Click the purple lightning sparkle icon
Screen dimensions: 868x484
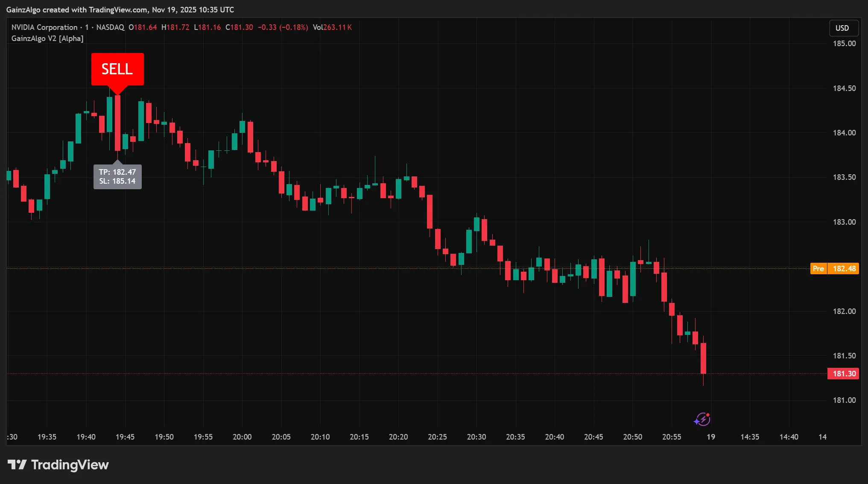pos(702,419)
